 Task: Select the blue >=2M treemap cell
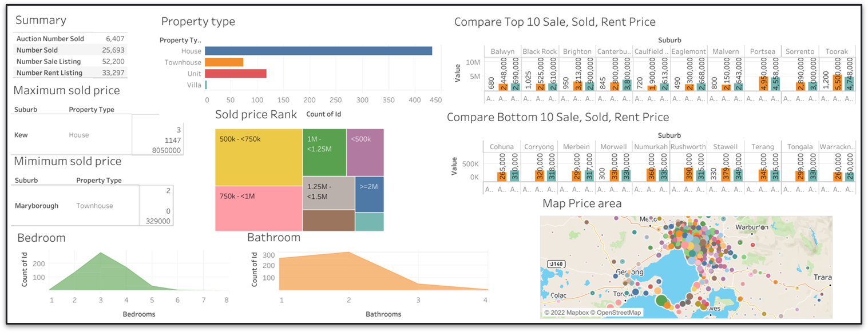click(x=370, y=194)
